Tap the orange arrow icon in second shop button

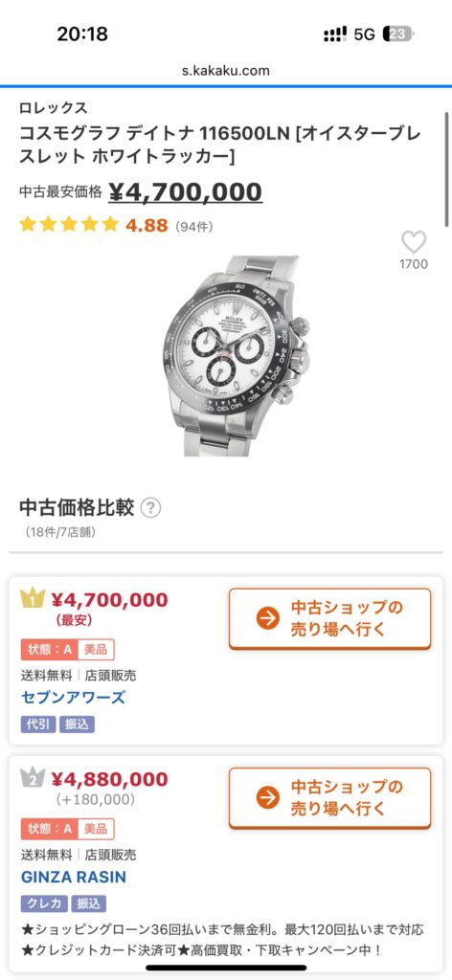267,798
